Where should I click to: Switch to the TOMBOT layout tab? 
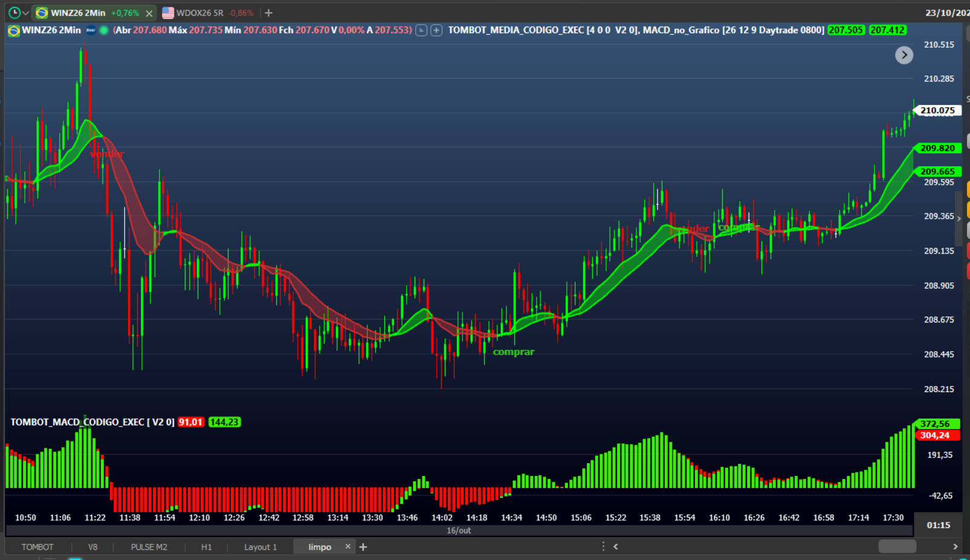[x=37, y=547]
